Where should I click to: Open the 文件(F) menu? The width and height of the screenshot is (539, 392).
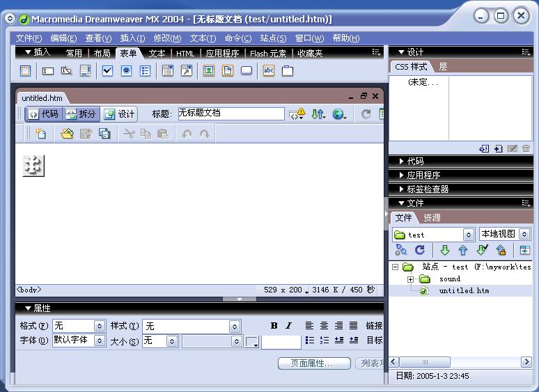coord(29,38)
